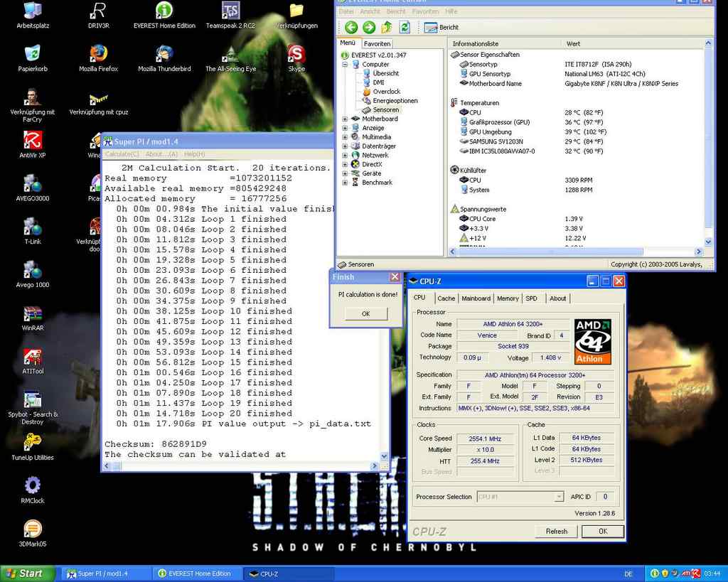
Task: Expand the Anzeige tree node
Action: click(345, 128)
